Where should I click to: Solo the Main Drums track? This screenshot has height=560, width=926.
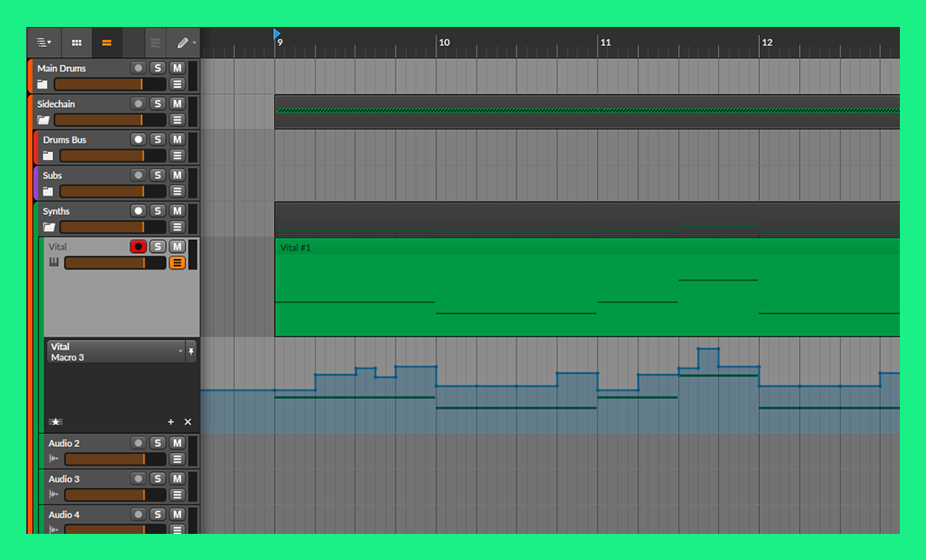pyautogui.click(x=157, y=68)
